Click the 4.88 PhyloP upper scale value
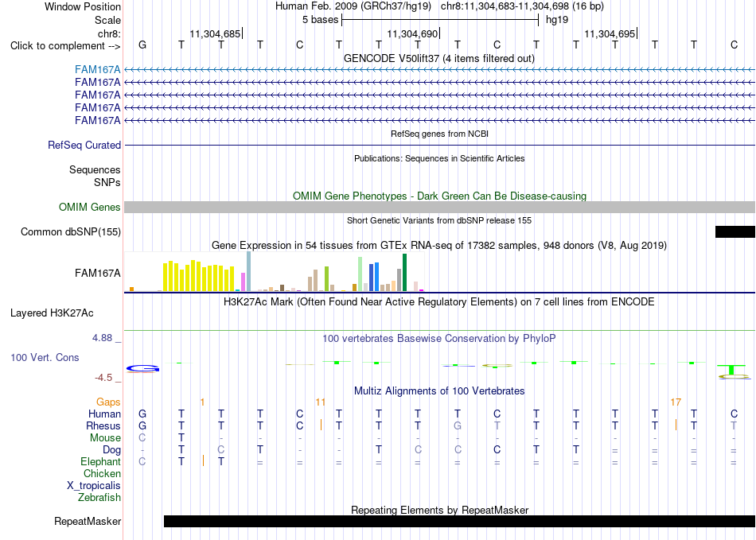The width and height of the screenshot is (756, 540). tap(102, 338)
